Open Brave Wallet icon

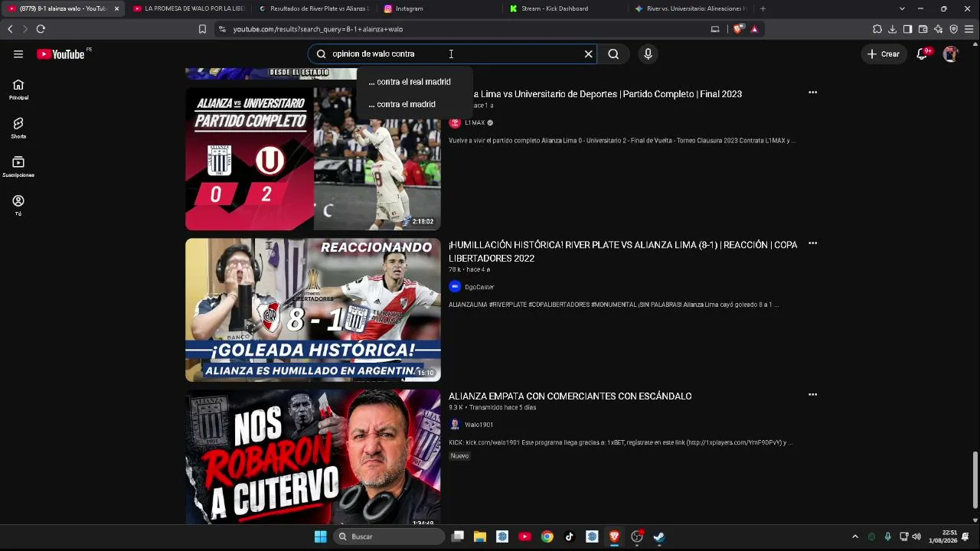pyautogui.click(x=923, y=29)
